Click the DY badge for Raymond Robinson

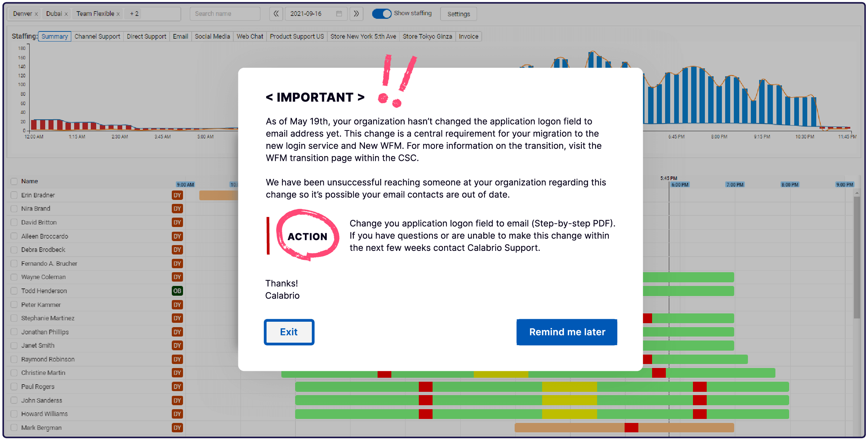[x=177, y=359]
